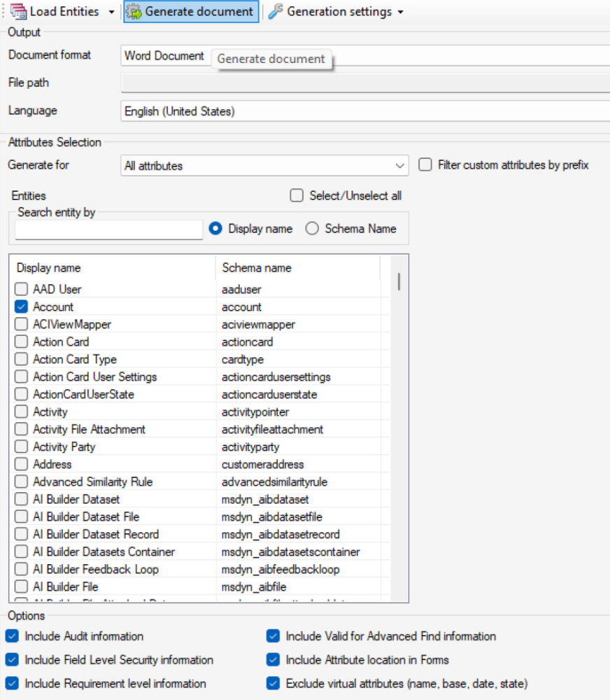The image size is (610, 700).
Task: Click the actioncardusersettings schema cell
Action: click(276, 377)
